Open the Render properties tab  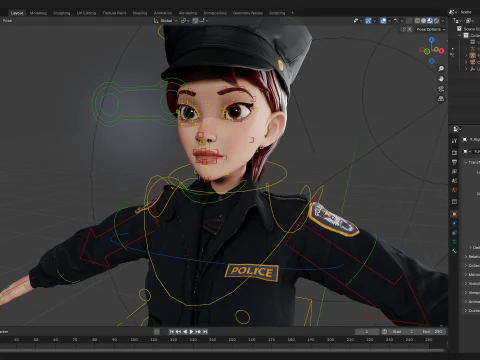[x=454, y=152]
